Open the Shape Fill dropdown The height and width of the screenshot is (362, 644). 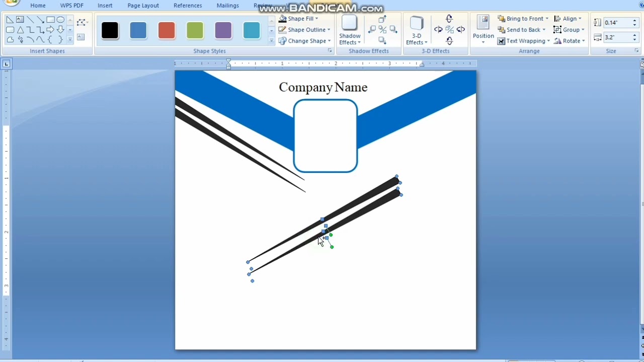pyautogui.click(x=298, y=19)
